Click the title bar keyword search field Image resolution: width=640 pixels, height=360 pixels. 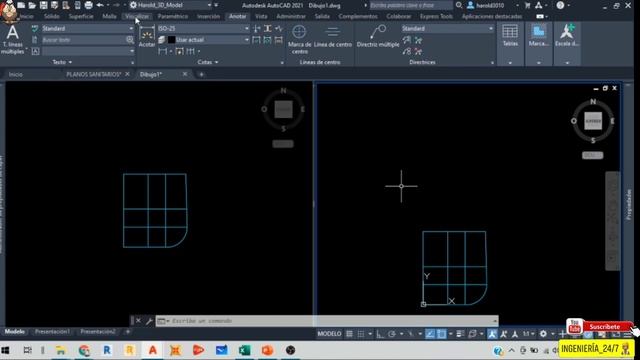pyautogui.click(x=411, y=5)
